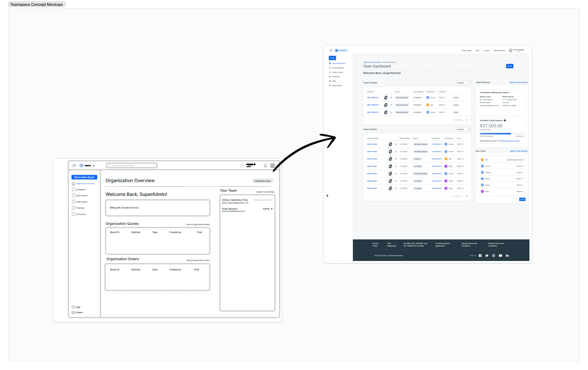588x370 pixels.
Task: Select Order History in the Xometry sidebar
Action: [x=337, y=72]
